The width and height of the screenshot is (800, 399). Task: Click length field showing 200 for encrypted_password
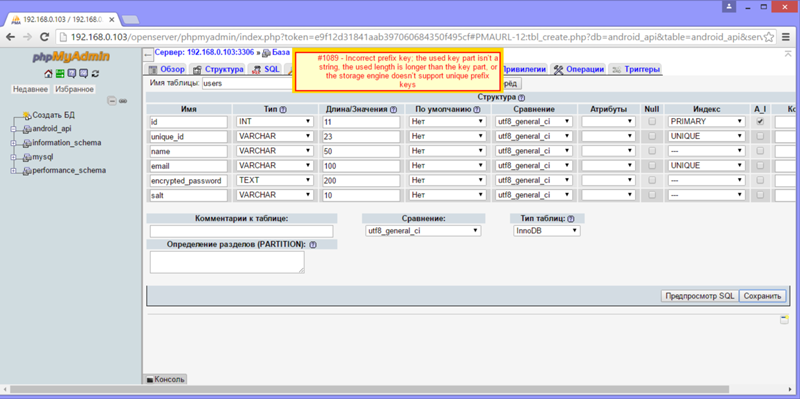click(361, 181)
